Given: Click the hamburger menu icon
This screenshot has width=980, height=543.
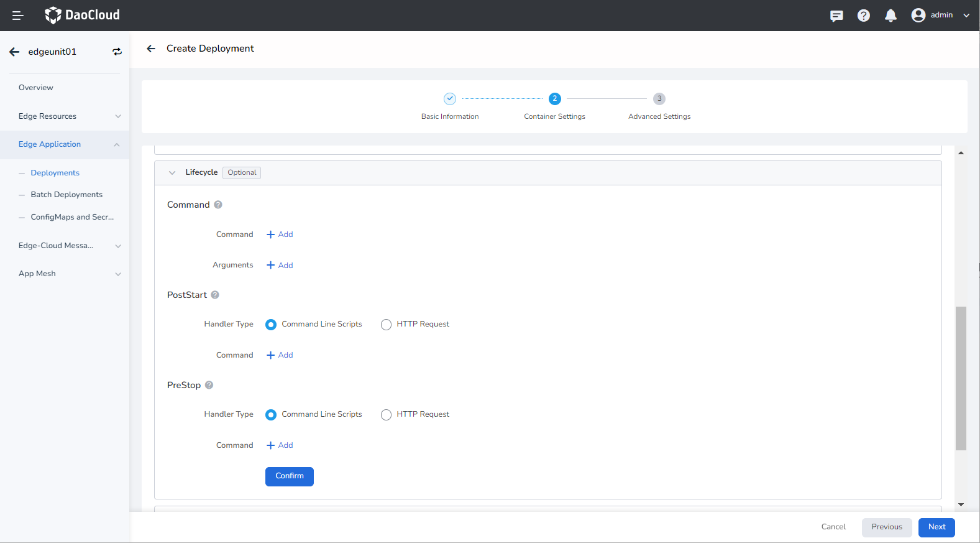Looking at the screenshot, I should pyautogui.click(x=18, y=16).
